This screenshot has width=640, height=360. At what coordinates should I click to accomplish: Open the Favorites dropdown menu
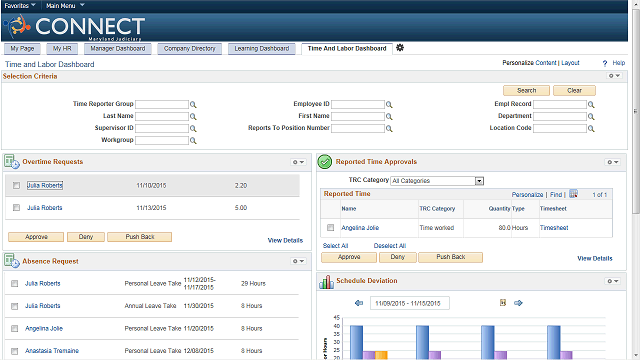click(x=20, y=5)
